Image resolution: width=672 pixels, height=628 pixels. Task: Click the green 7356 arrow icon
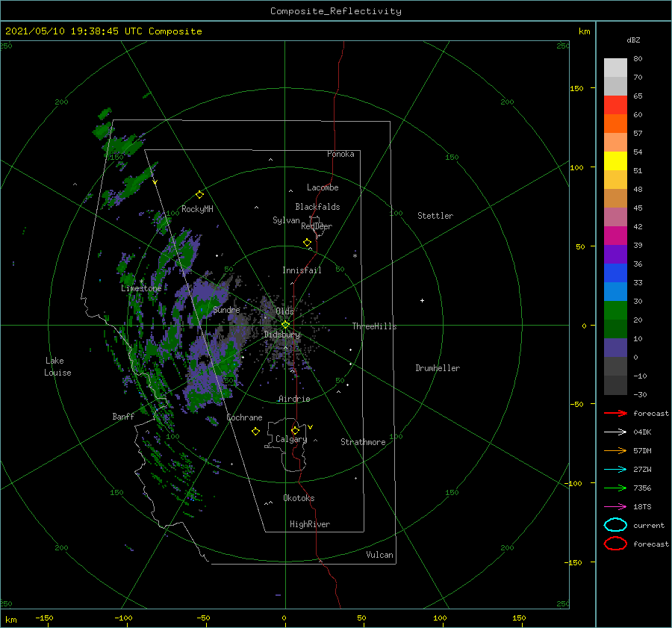pyautogui.click(x=615, y=488)
